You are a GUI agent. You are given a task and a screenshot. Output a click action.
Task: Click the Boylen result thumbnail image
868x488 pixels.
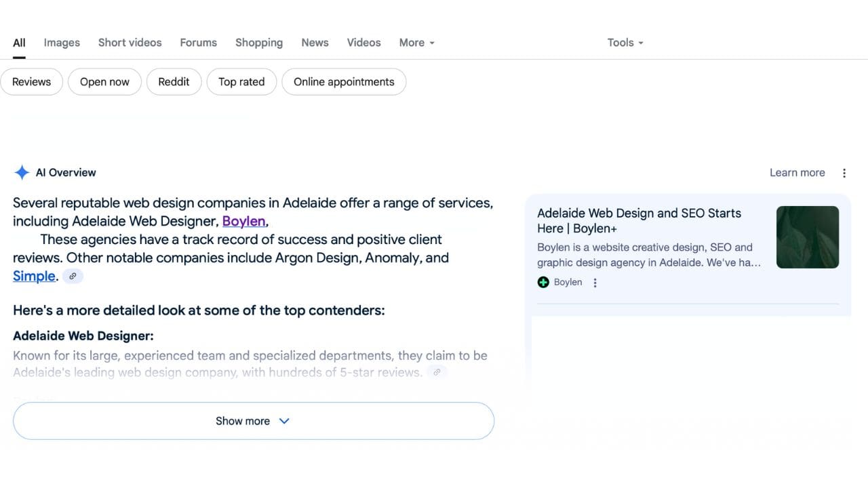(x=808, y=237)
